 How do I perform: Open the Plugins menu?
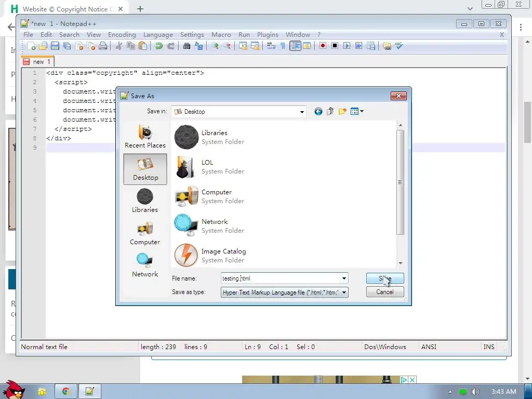coord(268,35)
